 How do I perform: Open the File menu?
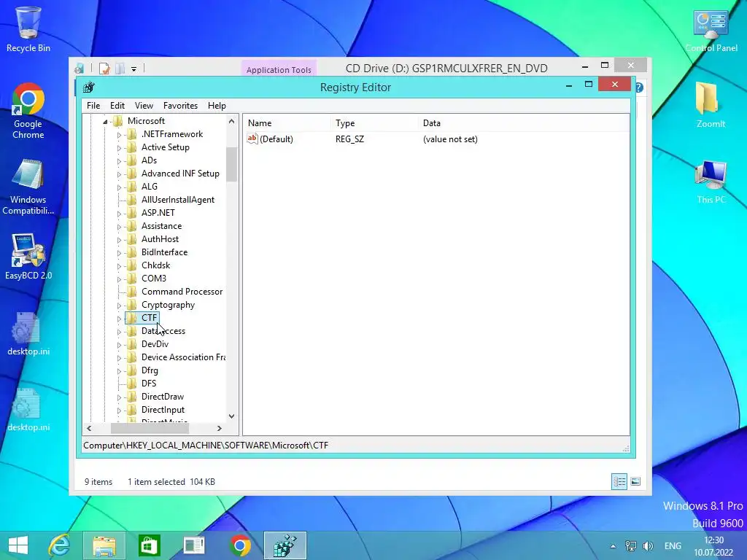pyautogui.click(x=93, y=106)
